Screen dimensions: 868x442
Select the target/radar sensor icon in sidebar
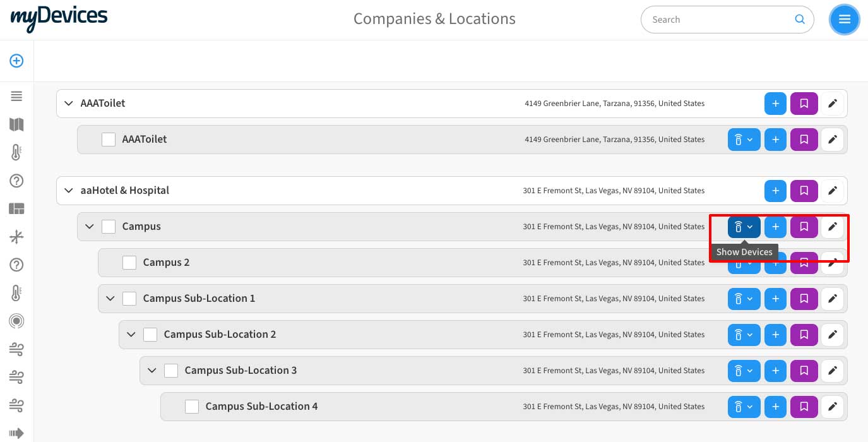(x=16, y=321)
